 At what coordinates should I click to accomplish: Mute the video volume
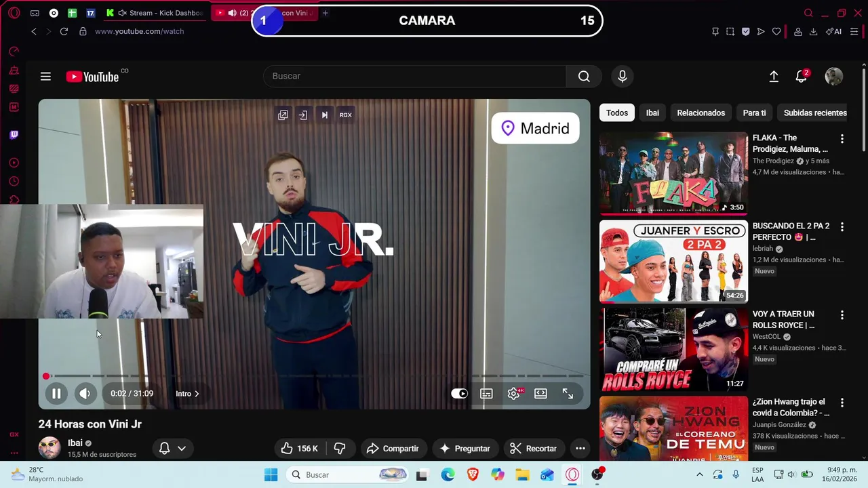point(85,393)
